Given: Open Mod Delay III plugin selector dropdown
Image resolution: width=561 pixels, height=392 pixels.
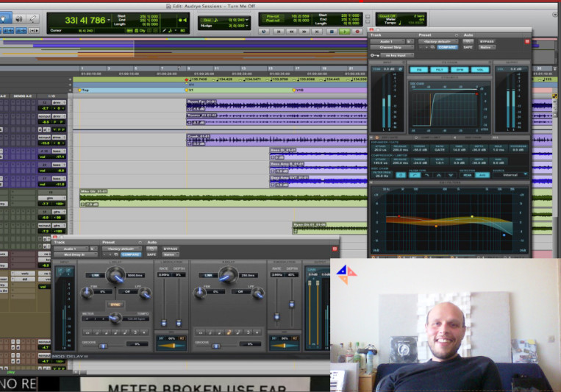Looking at the screenshot, I should coord(75,254).
